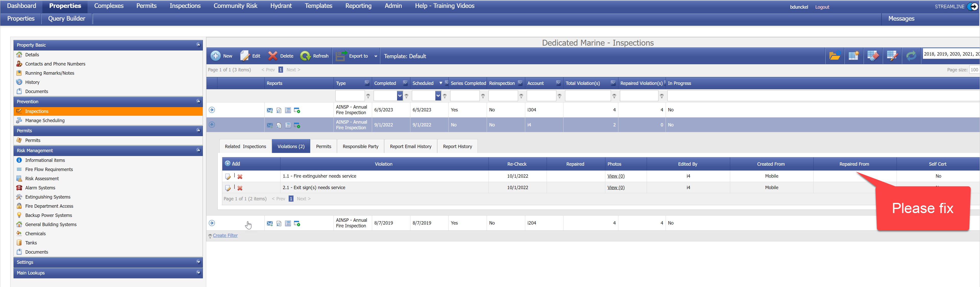Edit the Fire extinguisher needs service violation
Image resolution: width=980 pixels, height=287 pixels.
pos(228,177)
